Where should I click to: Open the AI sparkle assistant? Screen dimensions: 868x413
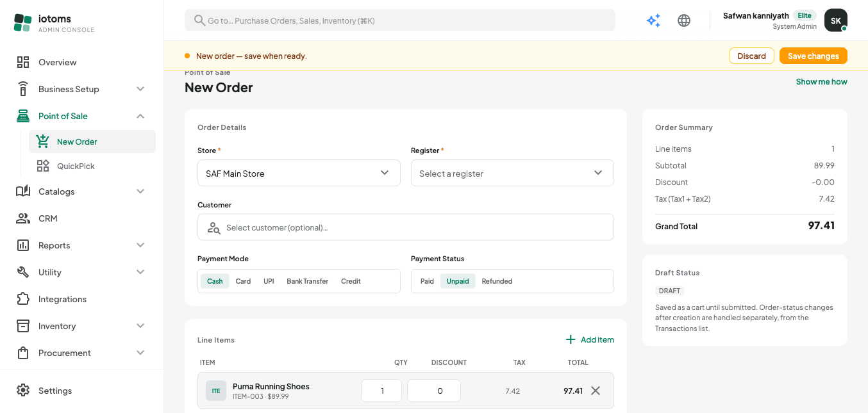click(x=653, y=20)
